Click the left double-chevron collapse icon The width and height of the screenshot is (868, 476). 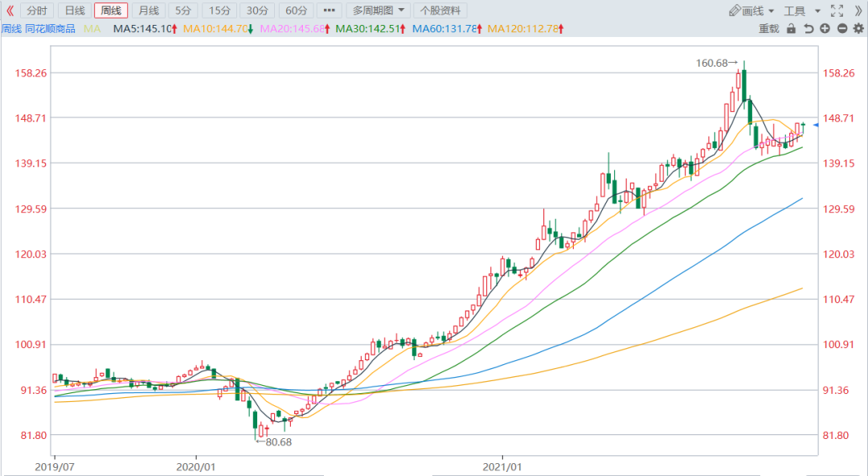(x=10, y=10)
